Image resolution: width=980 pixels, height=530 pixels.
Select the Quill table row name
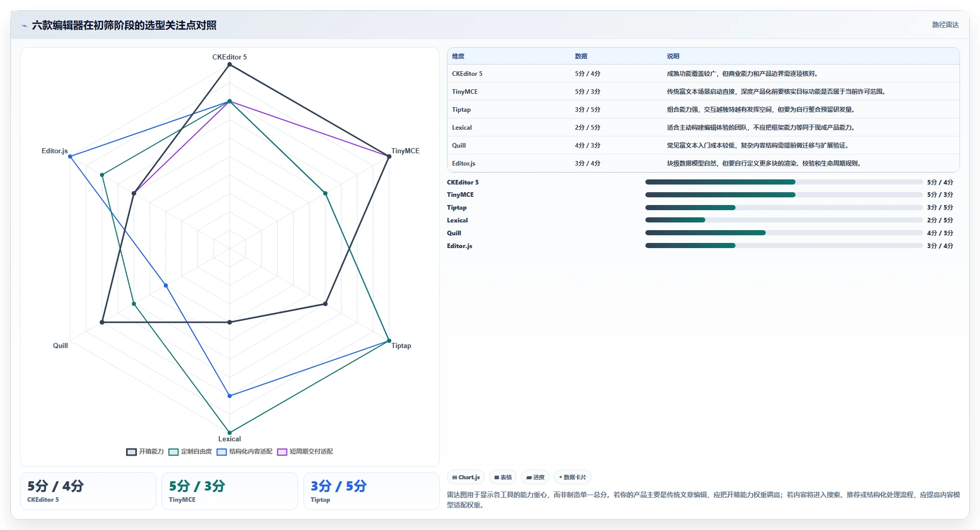pos(459,146)
